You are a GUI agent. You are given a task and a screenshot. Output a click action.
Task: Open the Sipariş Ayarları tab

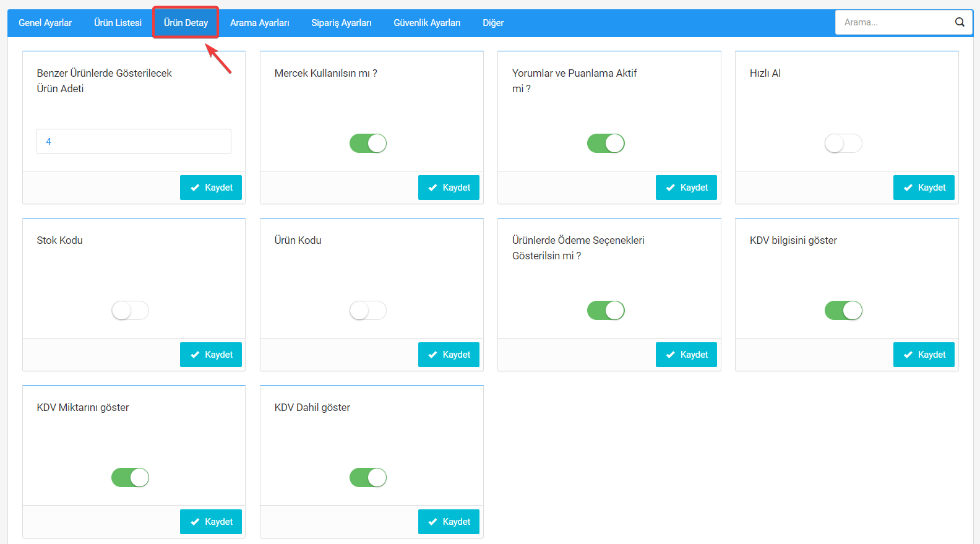pyautogui.click(x=341, y=23)
